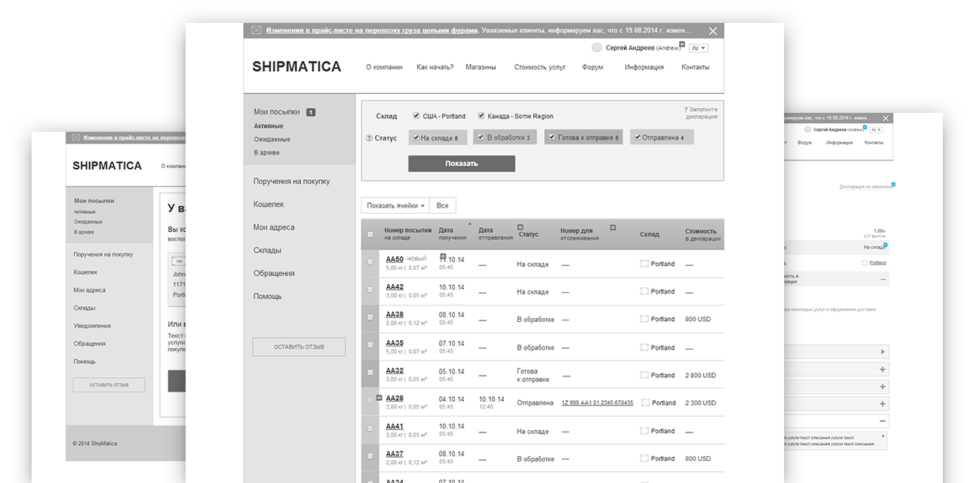Screen dimensions: 980x483
Task: Open parcel AA32 link
Action: pyautogui.click(x=395, y=371)
